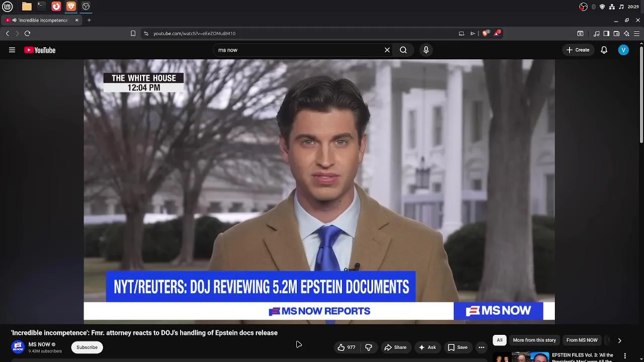
Task: Mute tab via audio speaker icon
Action: (x=15, y=20)
